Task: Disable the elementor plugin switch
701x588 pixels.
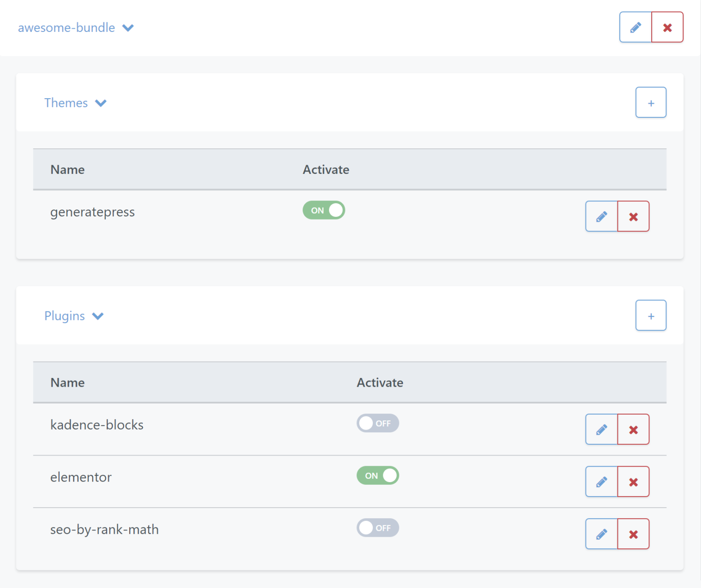Action: (x=377, y=475)
